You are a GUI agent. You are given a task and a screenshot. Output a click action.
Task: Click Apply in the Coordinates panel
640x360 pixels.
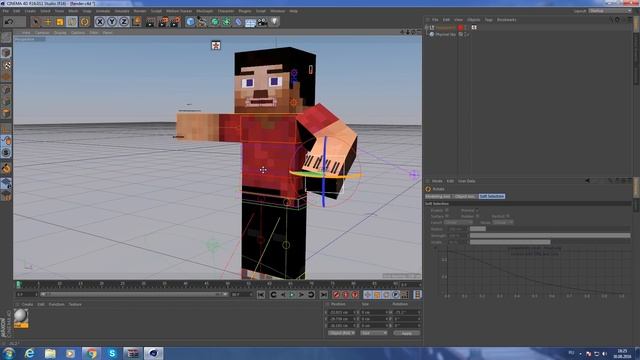coord(407,333)
